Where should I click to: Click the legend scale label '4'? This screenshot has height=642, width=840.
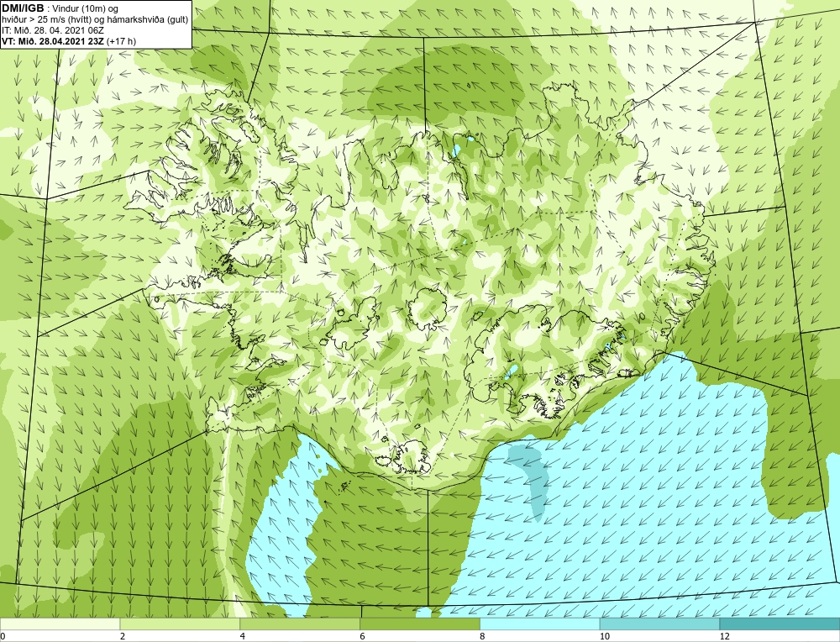tap(243, 636)
